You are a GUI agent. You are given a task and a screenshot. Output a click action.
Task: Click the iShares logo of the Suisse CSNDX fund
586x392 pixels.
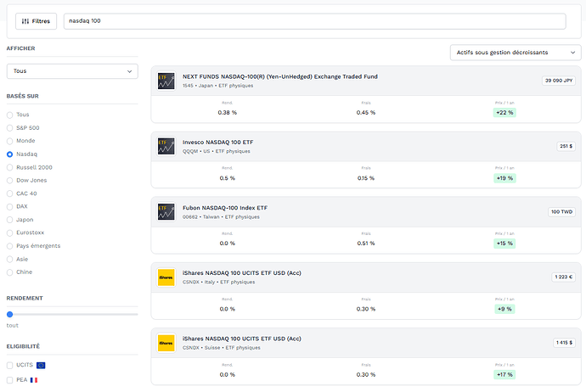coord(166,343)
